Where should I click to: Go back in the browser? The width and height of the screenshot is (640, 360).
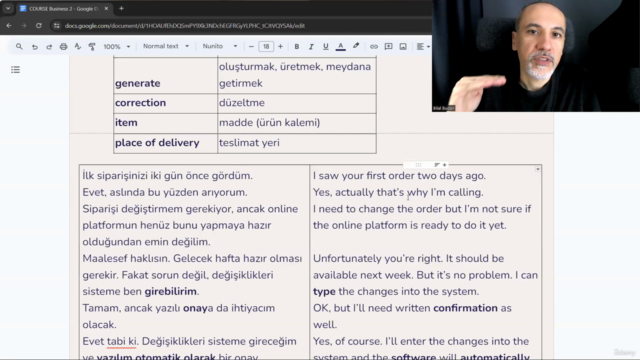[9, 25]
